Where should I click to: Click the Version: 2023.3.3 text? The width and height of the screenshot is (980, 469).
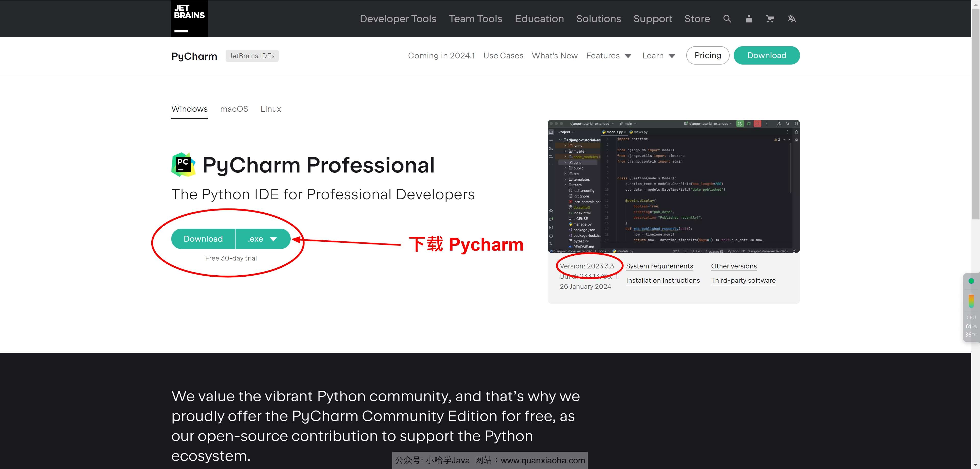(587, 266)
